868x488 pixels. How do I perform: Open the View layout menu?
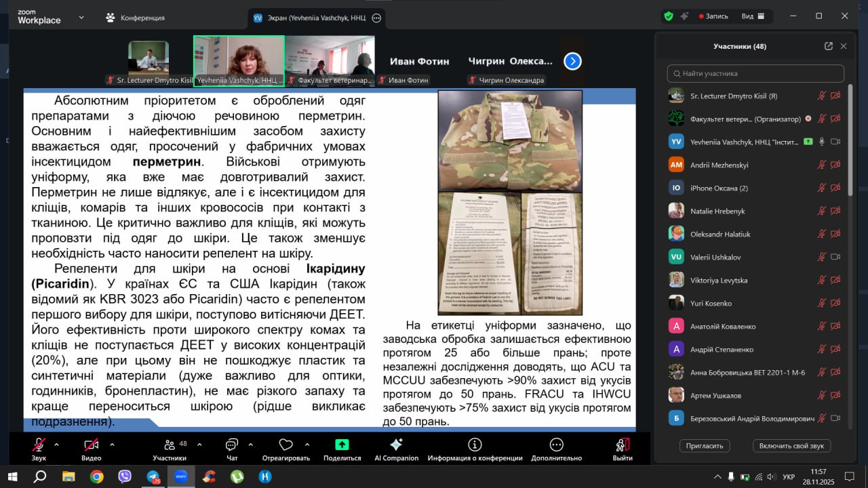pos(753,16)
